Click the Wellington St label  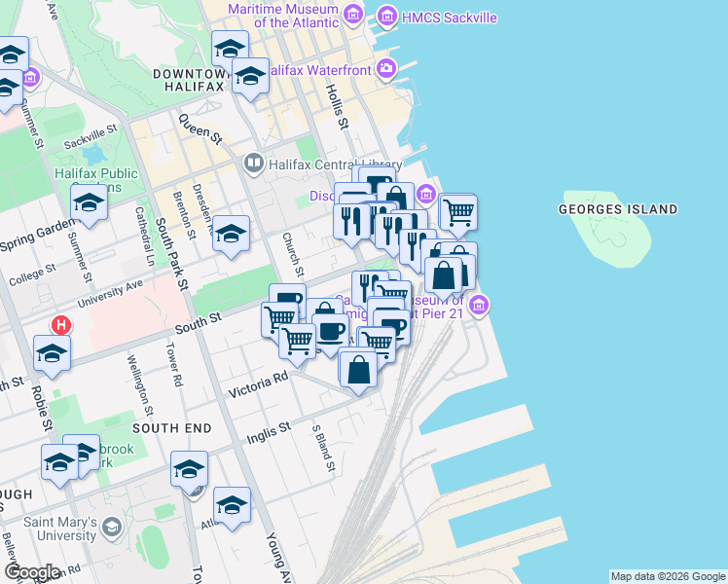click(140, 384)
